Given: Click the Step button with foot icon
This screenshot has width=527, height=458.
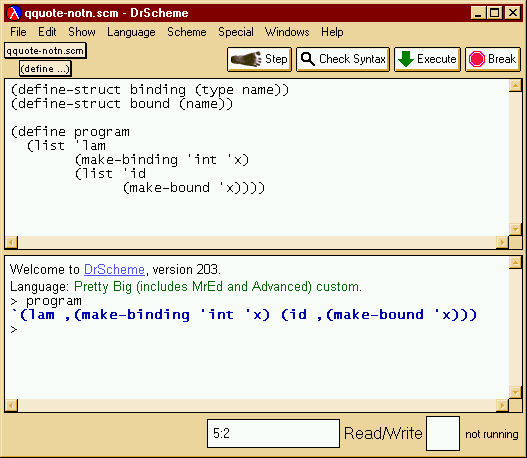Looking at the screenshot, I should [259, 59].
